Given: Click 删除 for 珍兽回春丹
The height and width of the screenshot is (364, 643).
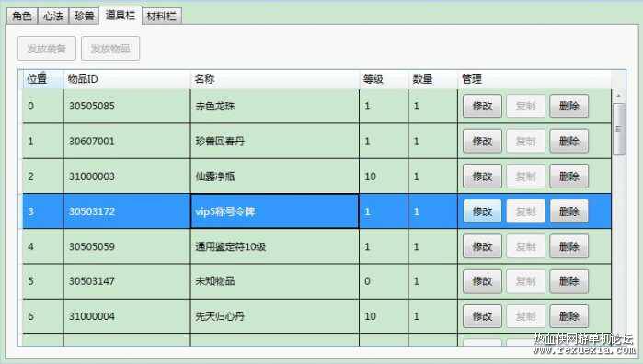Looking at the screenshot, I should 569,141.
